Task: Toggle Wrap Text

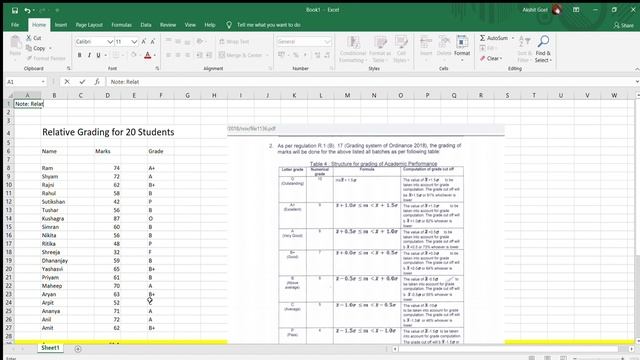Action: click(234, 42)
